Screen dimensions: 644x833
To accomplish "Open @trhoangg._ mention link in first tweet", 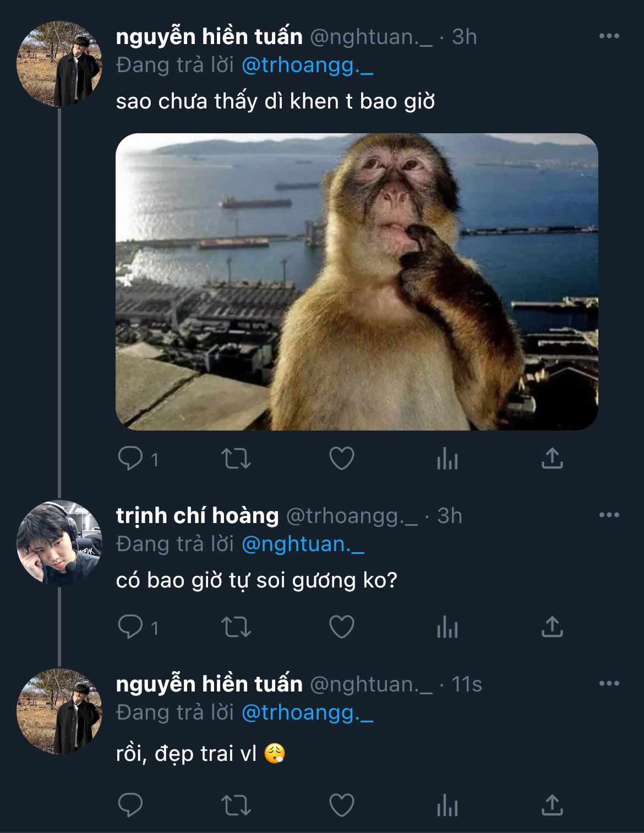I will (x=307, y=65).
